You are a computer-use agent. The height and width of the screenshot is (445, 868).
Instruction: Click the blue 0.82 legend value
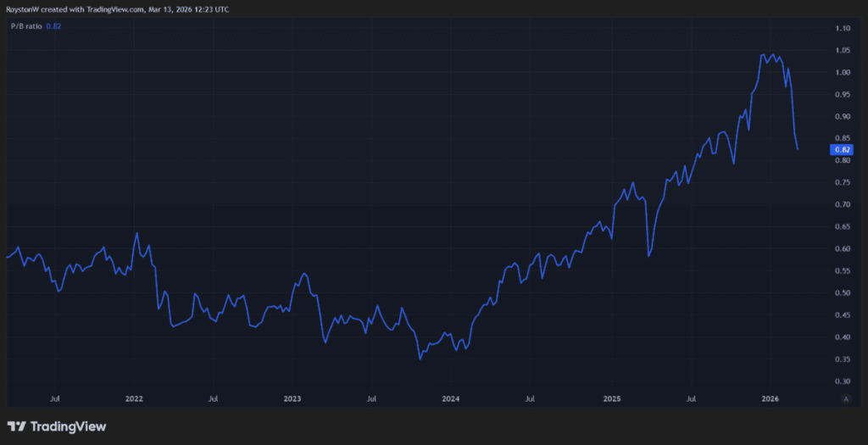54,26
